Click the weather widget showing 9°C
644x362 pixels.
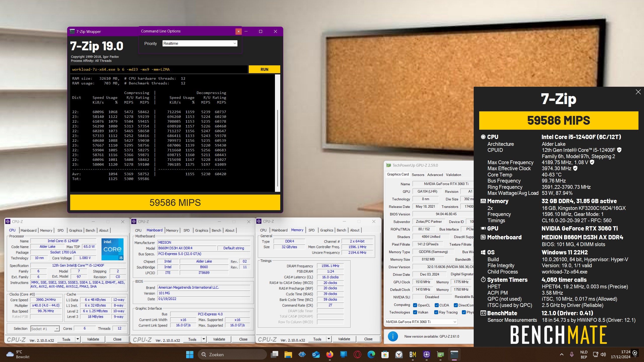point(18,354)
